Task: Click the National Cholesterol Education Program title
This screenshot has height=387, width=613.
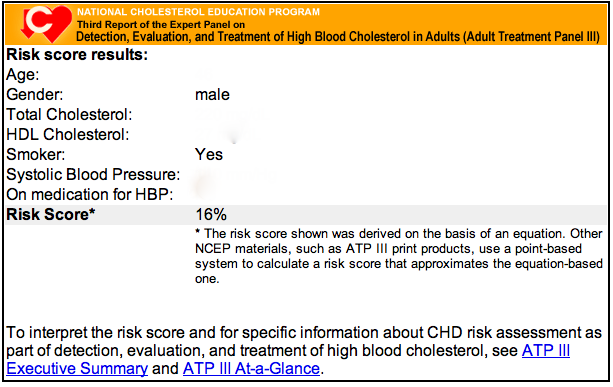Action: [x=198, y=12]
